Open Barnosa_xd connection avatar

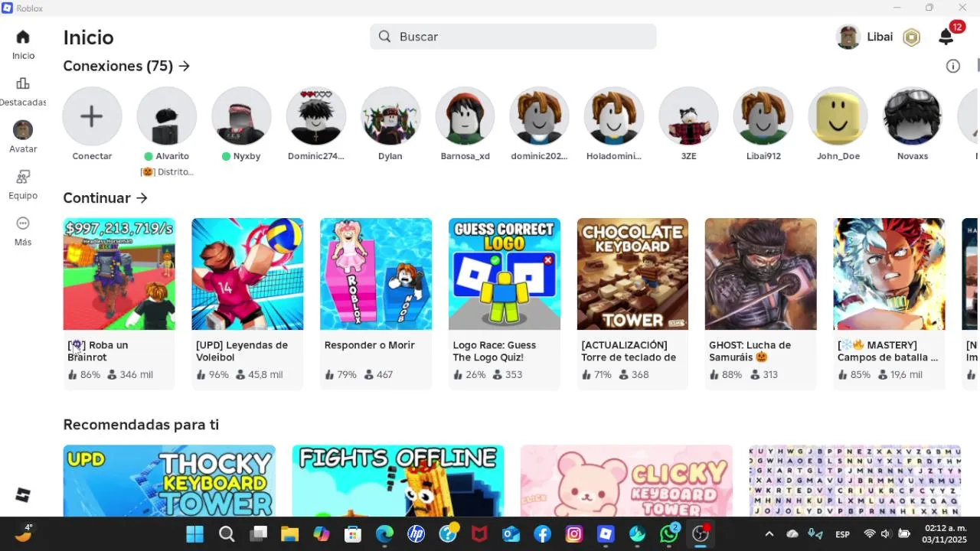click(x=465, y=116)
